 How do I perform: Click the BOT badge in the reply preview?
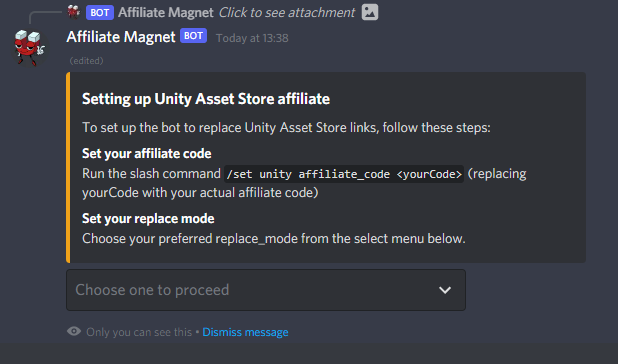click(x=100, y=13)
